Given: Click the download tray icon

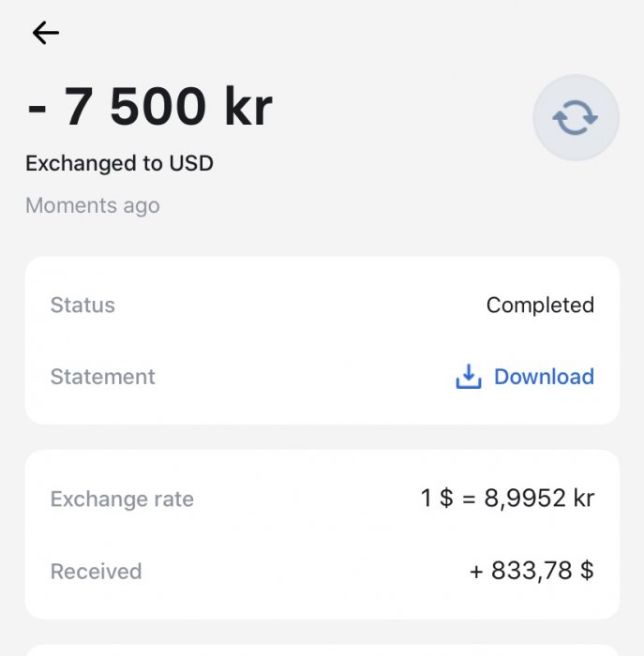Looking at the screenshot, I should pos(468,377).
